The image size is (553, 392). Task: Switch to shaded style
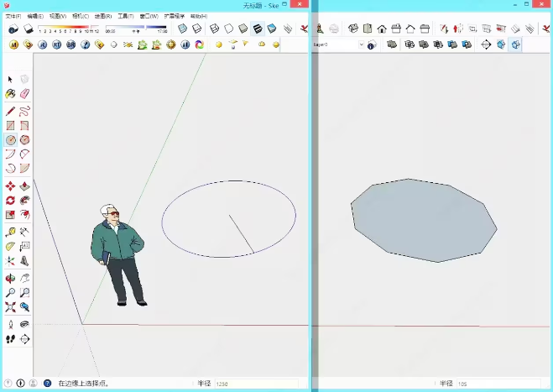coord(243,29)
